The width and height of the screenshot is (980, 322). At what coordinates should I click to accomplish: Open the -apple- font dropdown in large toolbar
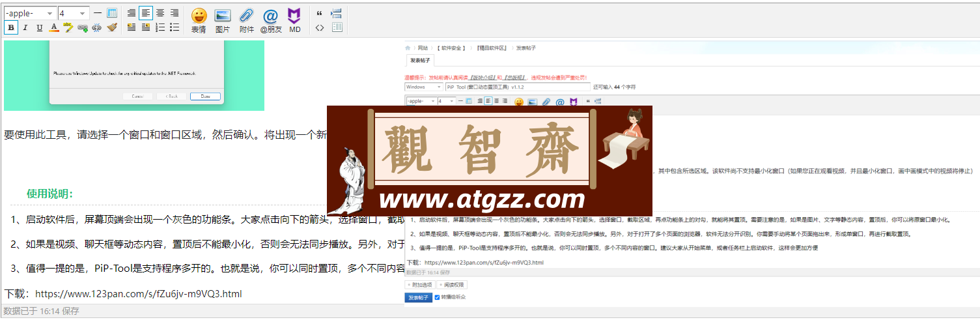[x=30, y=13]
